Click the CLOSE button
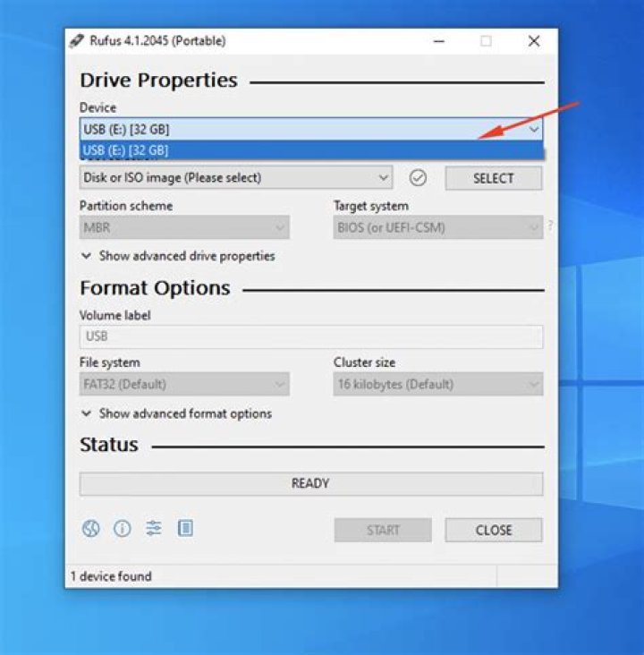 pyautogui.click(x=494, y=530)
